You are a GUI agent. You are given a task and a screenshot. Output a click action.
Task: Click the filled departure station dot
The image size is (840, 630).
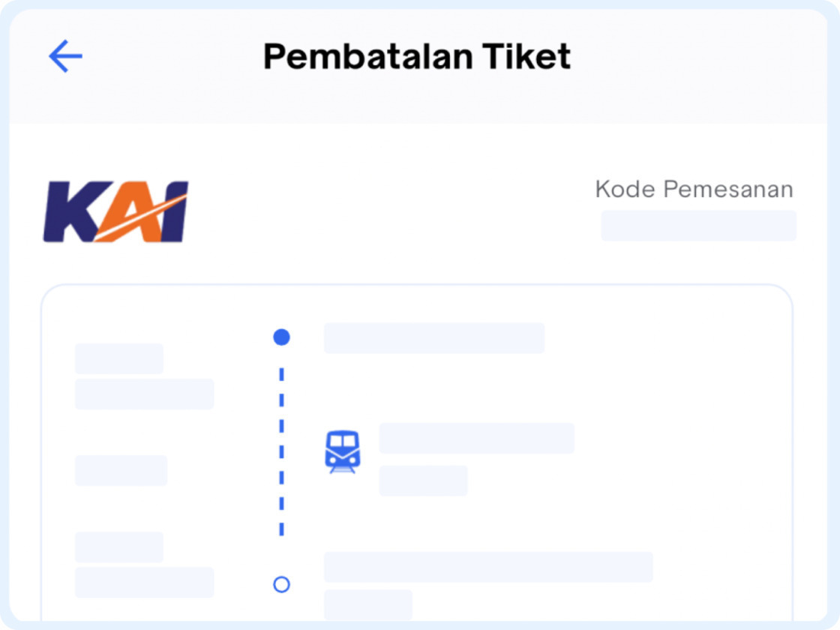281,337
